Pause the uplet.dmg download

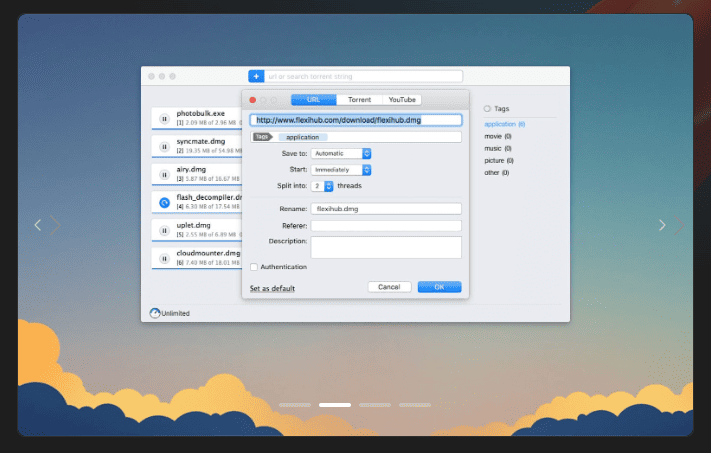click(x=164, y=231)
